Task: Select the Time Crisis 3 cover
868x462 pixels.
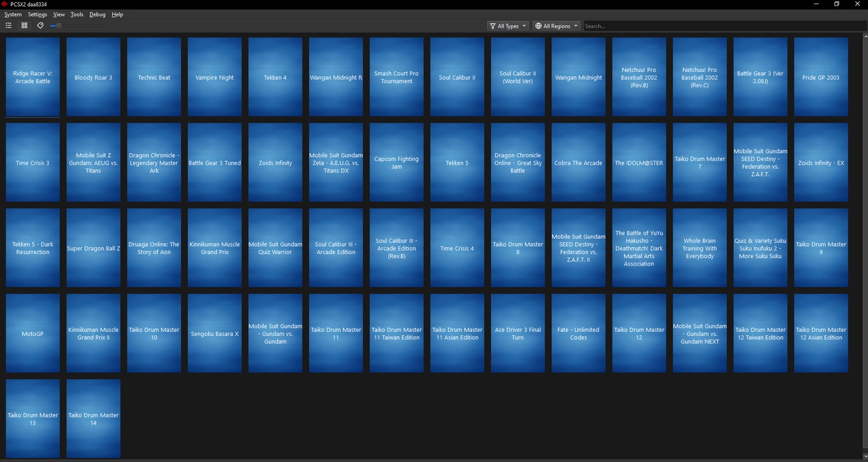Action: [33, 163]
